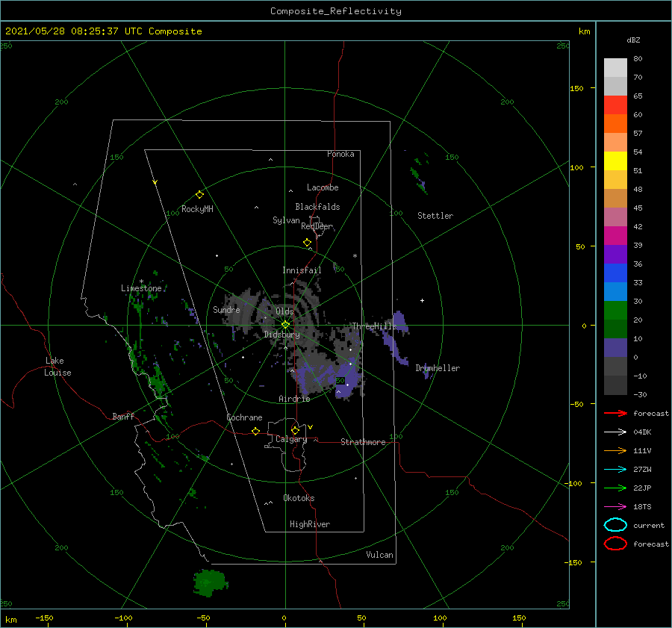This screenshot has width=672, height=628.
Task: Click the yellow diamond marker near RockyMH
Action: (x=199, y=195)
